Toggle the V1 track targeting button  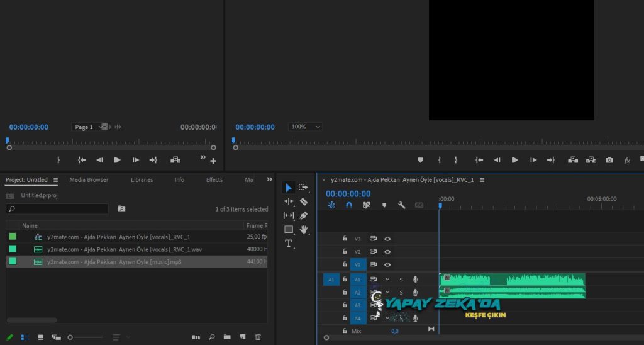358,264
